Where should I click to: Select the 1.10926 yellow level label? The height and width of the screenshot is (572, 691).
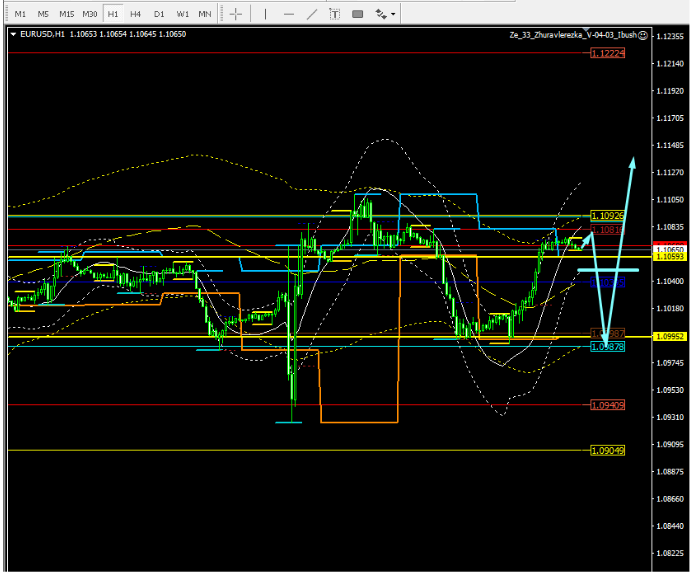pyautogui.click(x=608, y=216)
